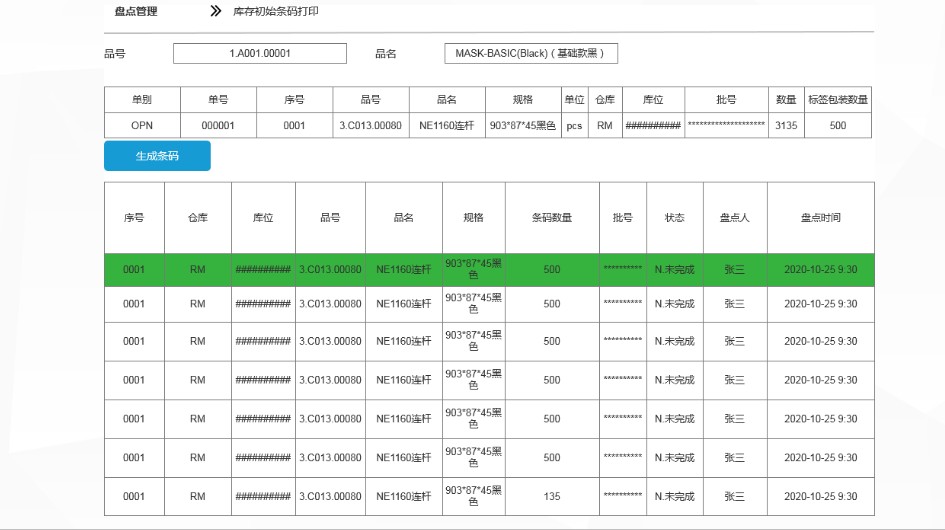Image resolution: width=945 pixels, height=530 pixels.
Task: Click the 条码数量 column header
Action: [x=552, y=218]
